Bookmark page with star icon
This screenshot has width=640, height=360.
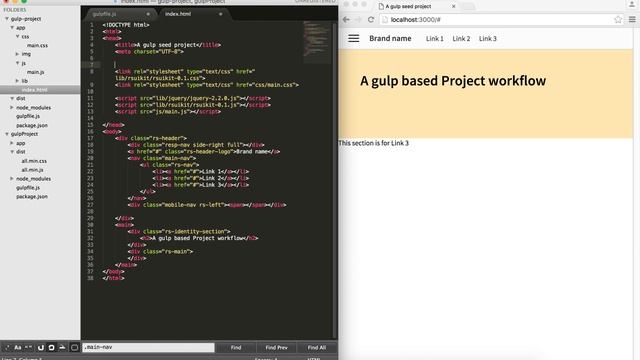[618, 19]
